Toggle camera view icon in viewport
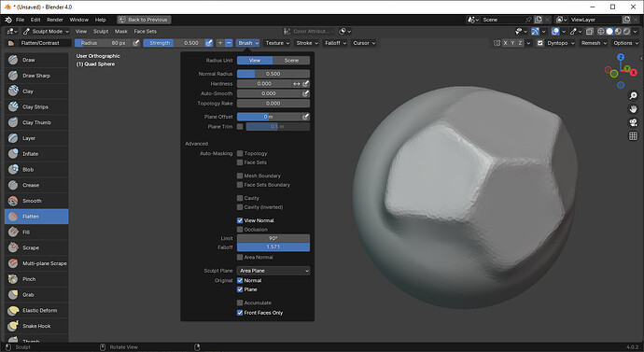 [x=633, y=122]
